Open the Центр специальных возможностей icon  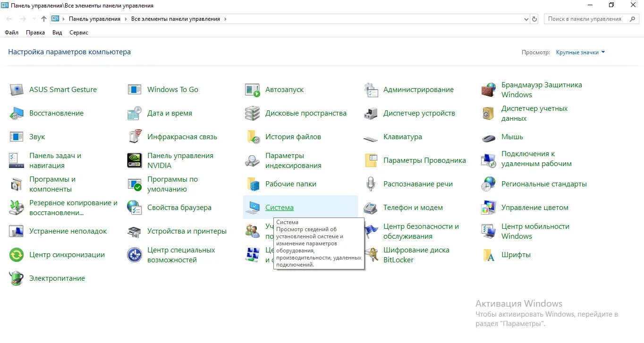[135, 255]
